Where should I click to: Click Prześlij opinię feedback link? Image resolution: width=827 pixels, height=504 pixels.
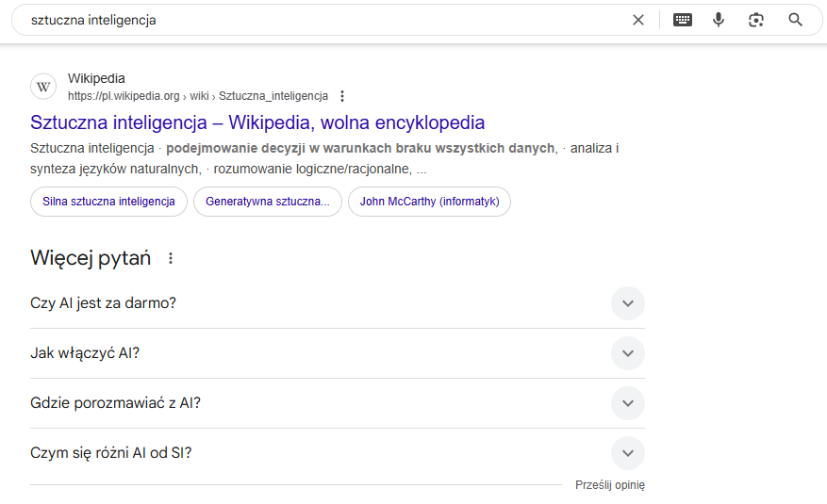(610, 484)
